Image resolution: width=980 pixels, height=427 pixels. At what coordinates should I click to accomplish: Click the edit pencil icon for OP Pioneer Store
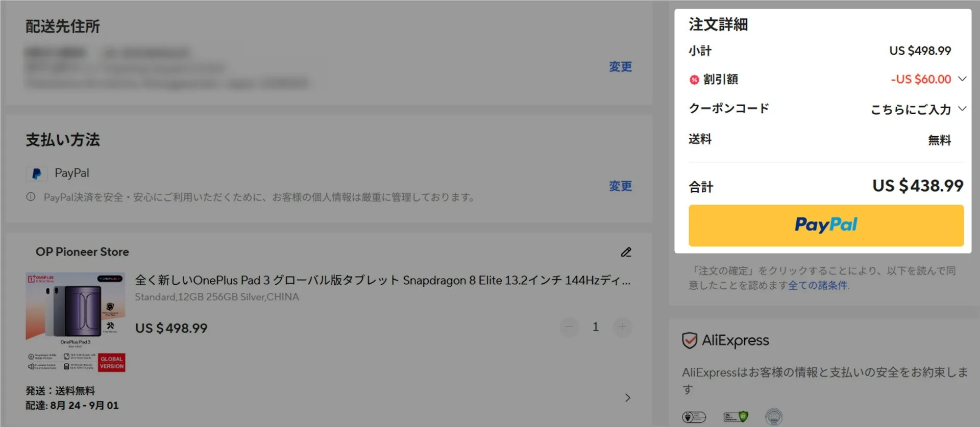626,252
